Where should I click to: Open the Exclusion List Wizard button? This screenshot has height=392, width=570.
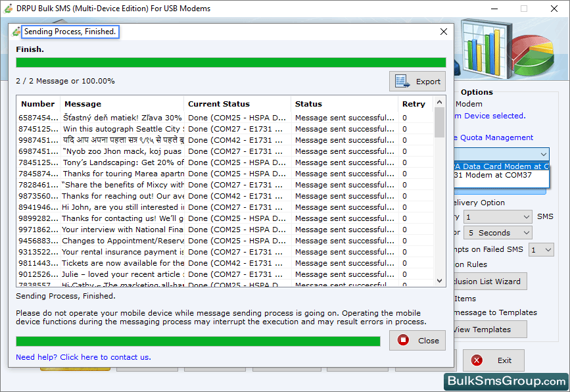tap(490, 282)
